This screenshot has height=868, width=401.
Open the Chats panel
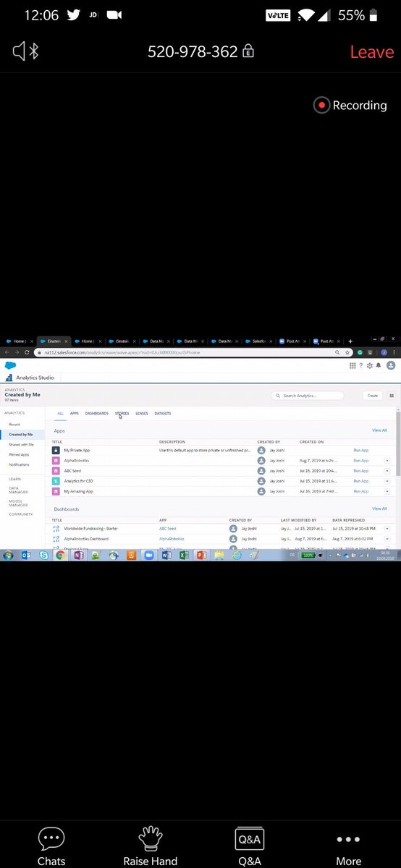51,847
